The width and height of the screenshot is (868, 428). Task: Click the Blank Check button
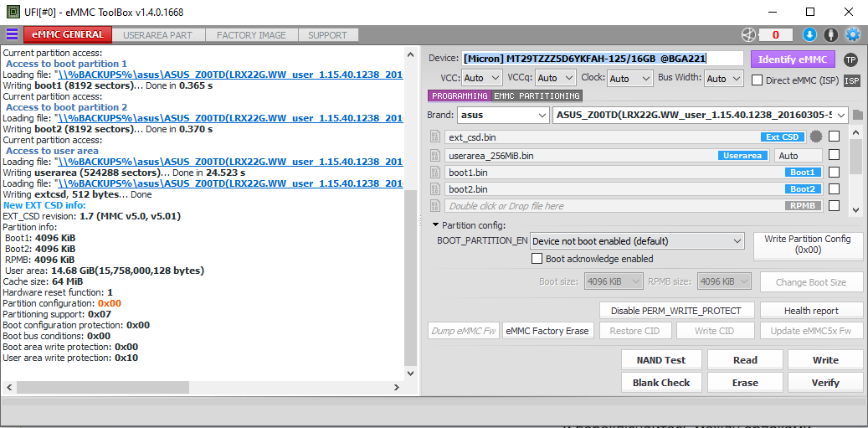point(661,383)
